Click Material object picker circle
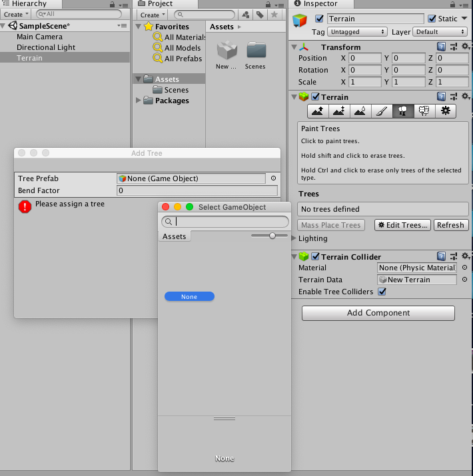 464,268
